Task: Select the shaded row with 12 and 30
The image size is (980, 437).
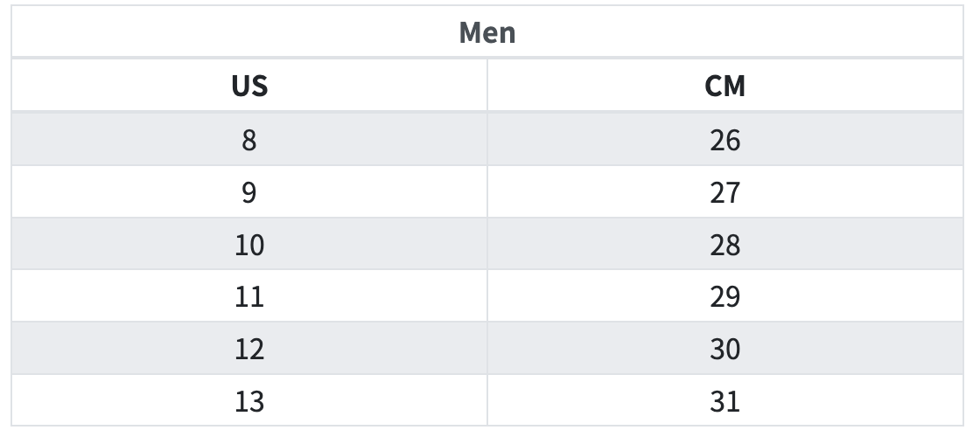Action: (486, 350)
